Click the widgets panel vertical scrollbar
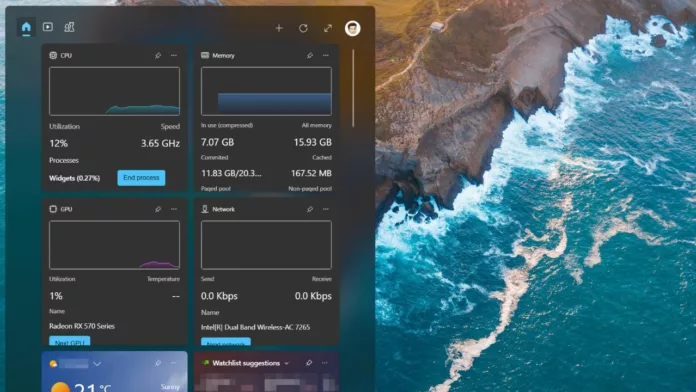696x392 pixels. [x=353, y=88]
